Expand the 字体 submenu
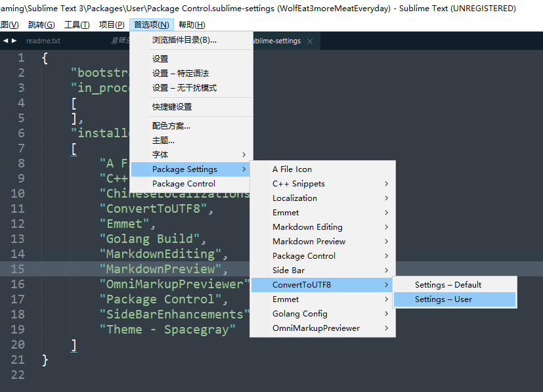Screen dimensions: 543x392 point(191,155)
